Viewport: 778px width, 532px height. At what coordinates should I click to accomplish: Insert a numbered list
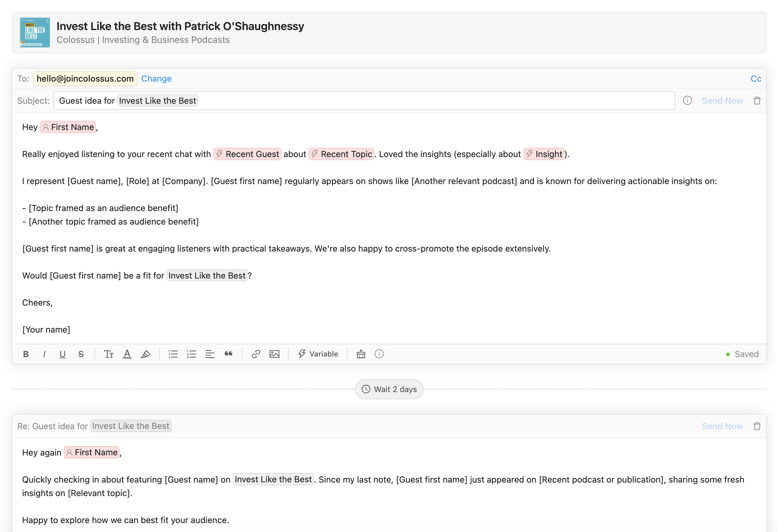pos(192,354)
